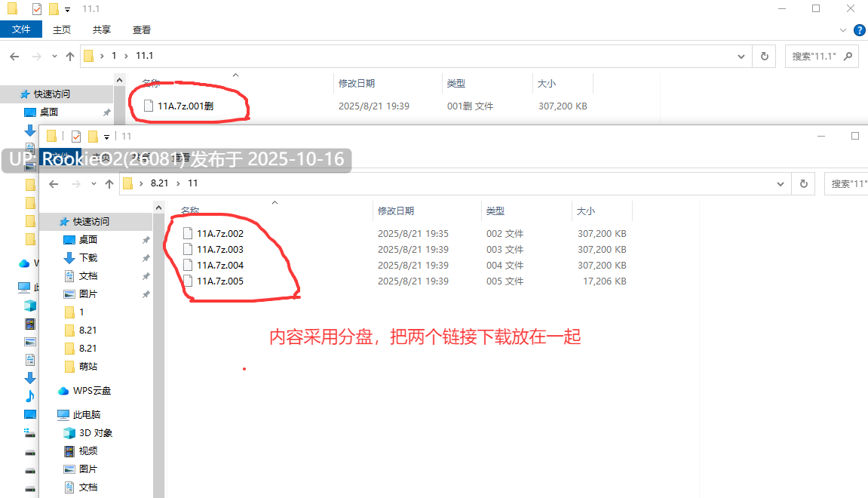Open WPS云盘 in sidebar
868x498 pixels.
tap(91, 391)
